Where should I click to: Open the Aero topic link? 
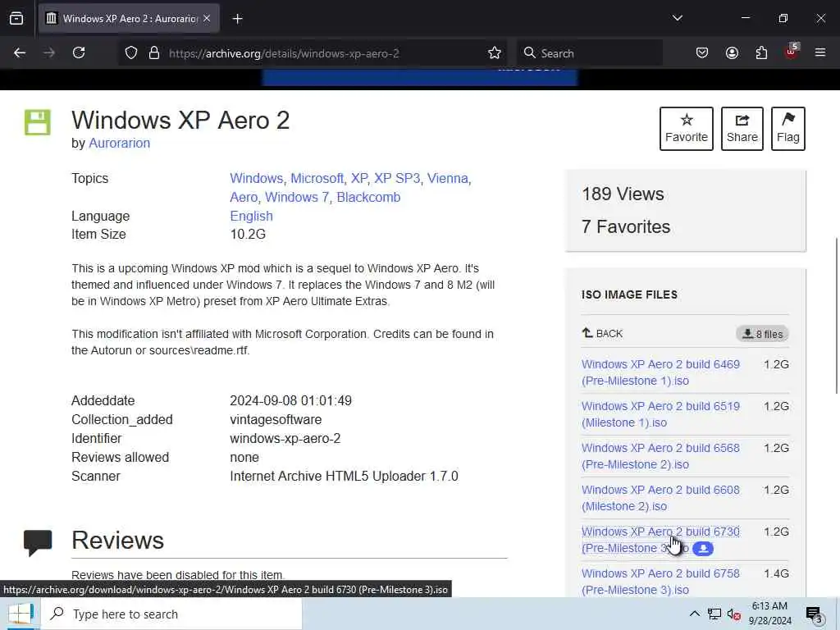point(244,197)
